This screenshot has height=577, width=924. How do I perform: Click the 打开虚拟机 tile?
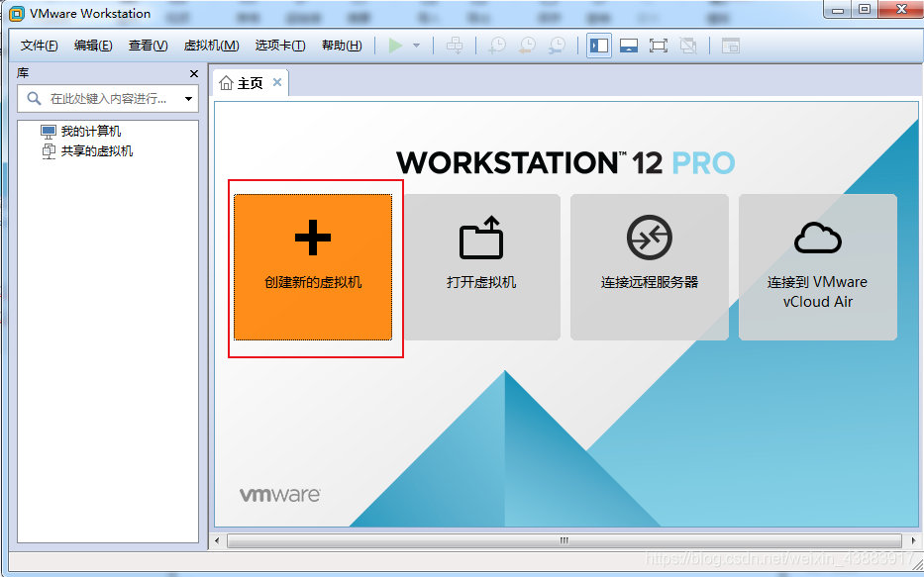point(481,267)
